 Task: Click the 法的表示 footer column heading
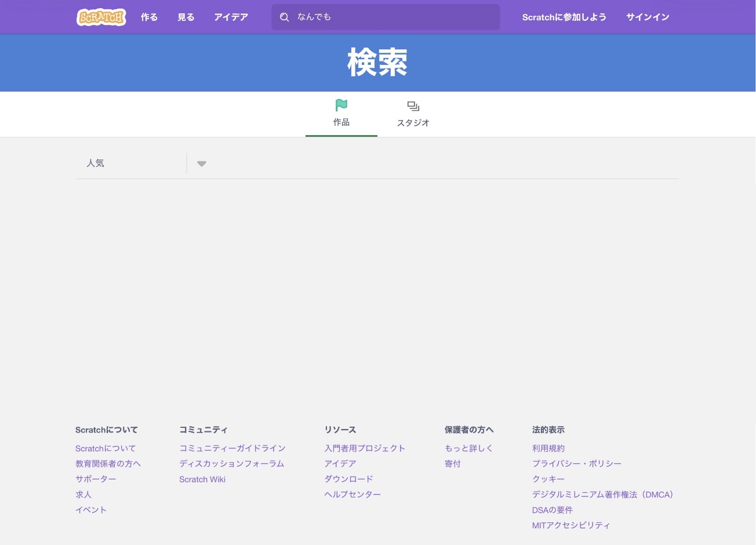[x=548, y=430]
